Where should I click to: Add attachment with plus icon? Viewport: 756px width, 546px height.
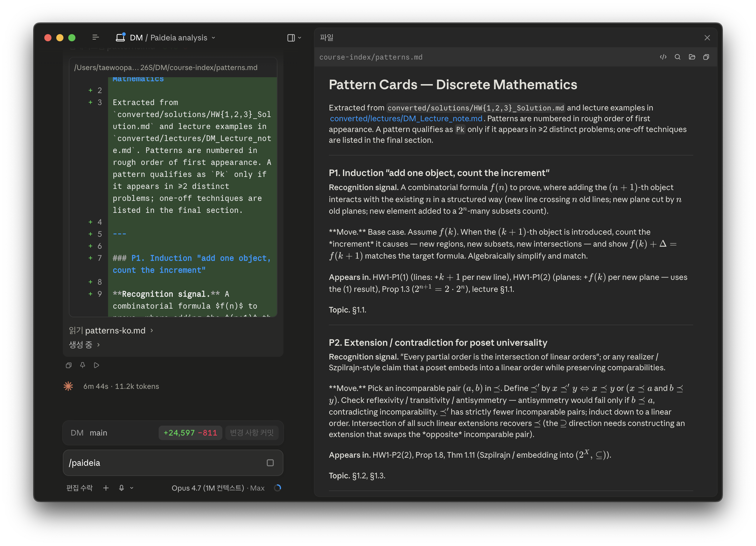106,488
